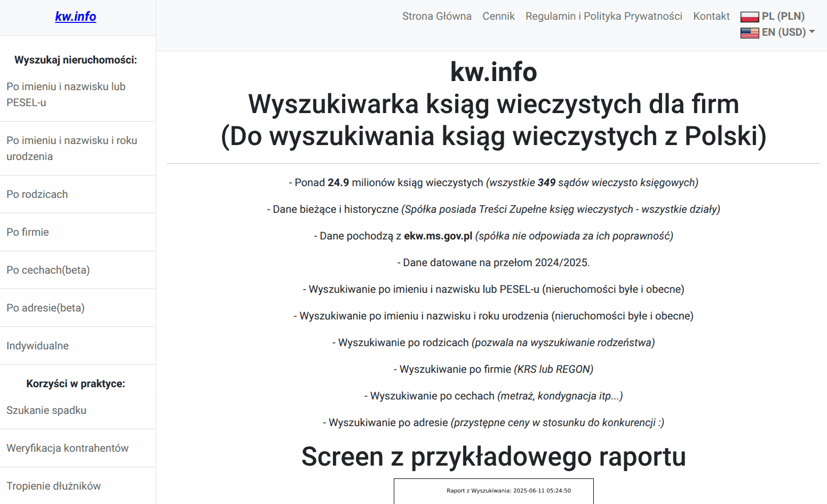Select EN (USD) language option
The width and height of the screenshot is (827, 504).
click(784, 32)
